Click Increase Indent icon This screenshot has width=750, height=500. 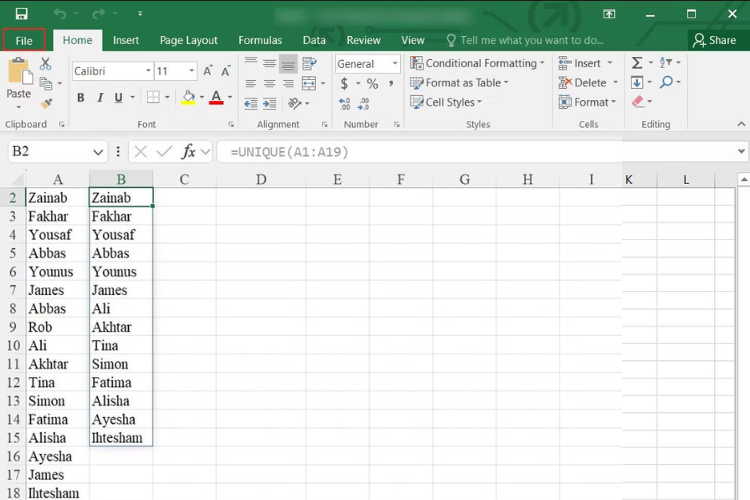click(x=269, y=103)
